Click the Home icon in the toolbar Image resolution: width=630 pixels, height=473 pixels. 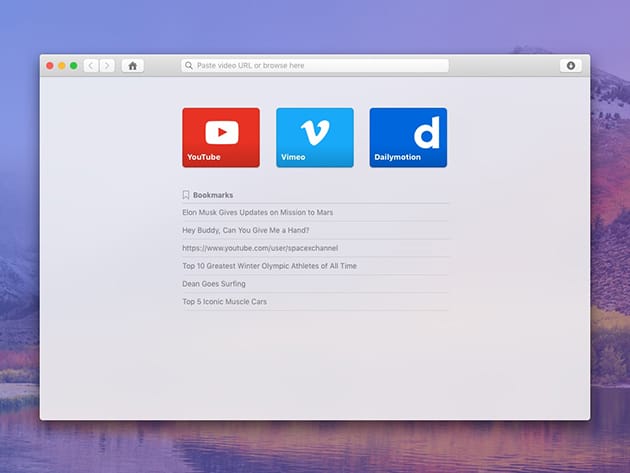click(132, 66)
